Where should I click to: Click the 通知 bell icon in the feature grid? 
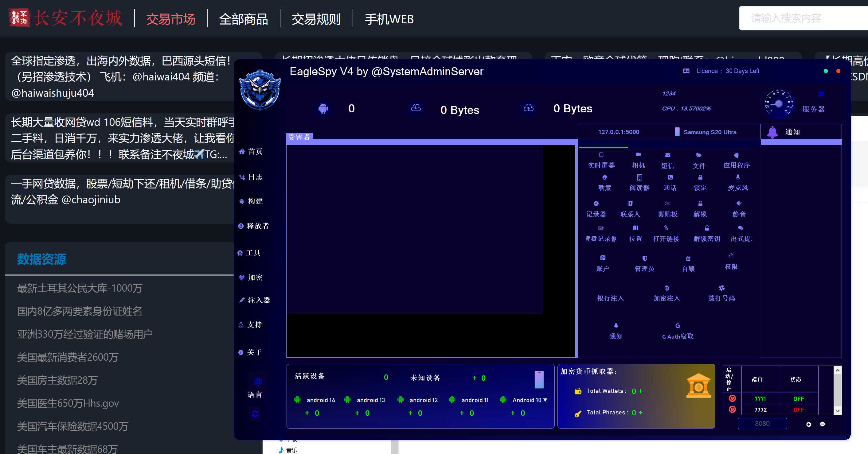616,325
